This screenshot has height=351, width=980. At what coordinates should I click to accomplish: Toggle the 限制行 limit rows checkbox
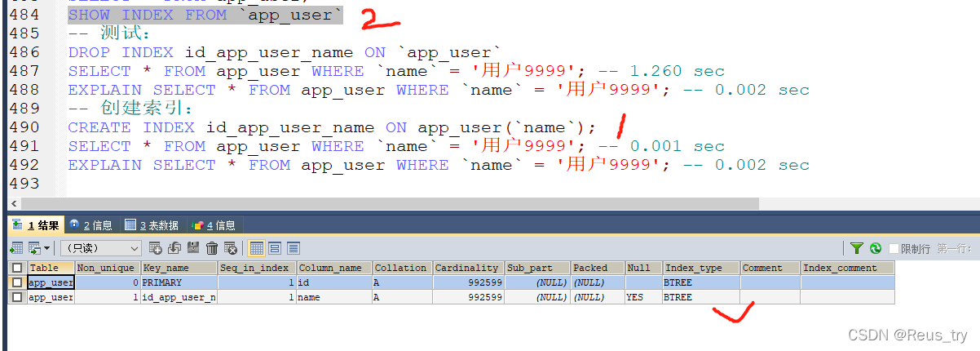[x=894, y=248]
